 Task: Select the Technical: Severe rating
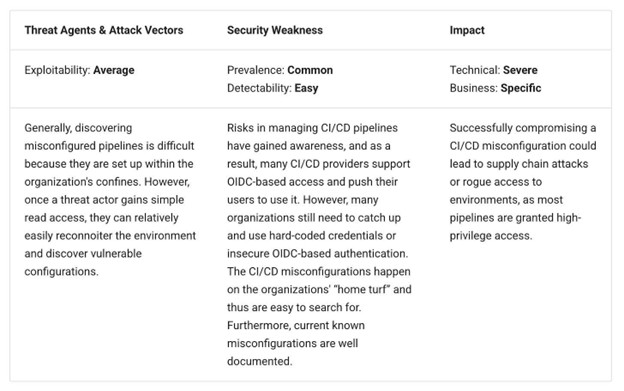(x=493, y=70)
